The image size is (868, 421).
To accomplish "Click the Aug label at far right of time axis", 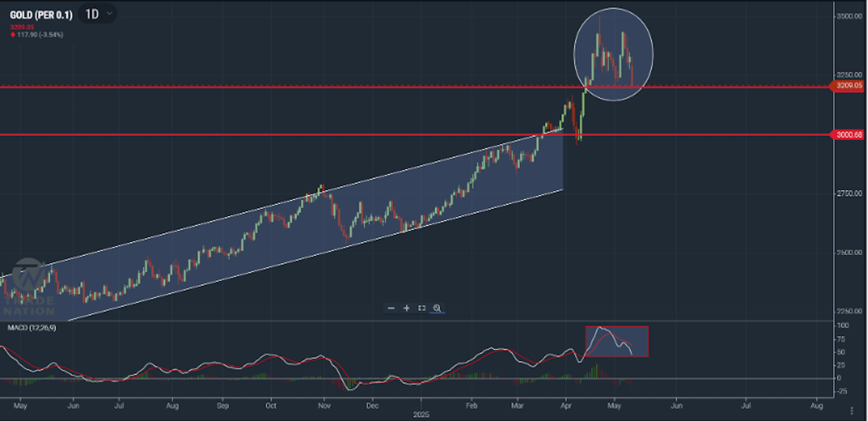I will pyautogui.click(x=816, y=405).
